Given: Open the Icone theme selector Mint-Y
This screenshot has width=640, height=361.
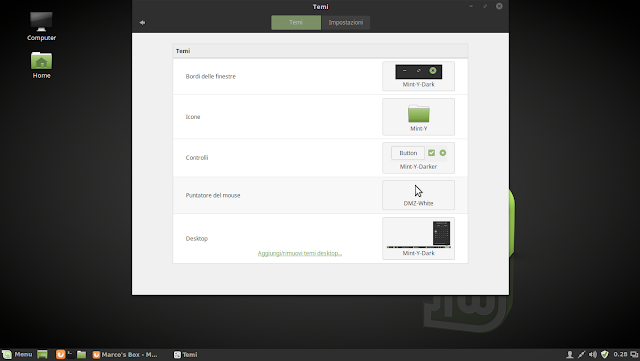Looking at the screenshot, I should tap(418, 117).
